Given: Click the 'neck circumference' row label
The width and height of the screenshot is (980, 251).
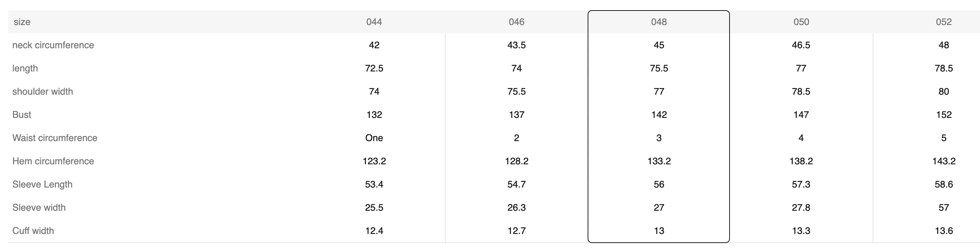Looking at the screenshot, I should coord(53,45).
